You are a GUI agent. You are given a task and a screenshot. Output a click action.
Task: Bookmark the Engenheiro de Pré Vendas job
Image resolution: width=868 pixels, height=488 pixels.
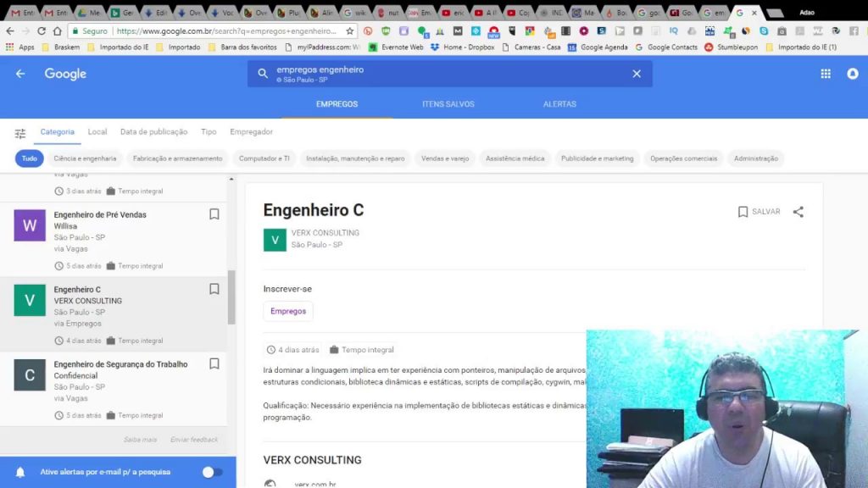pos(214,214)
